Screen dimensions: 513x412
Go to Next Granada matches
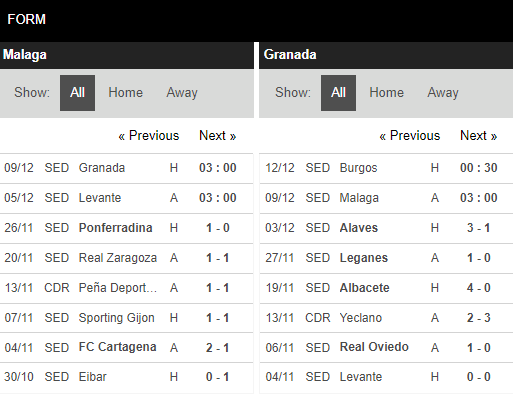pos(479,136)
